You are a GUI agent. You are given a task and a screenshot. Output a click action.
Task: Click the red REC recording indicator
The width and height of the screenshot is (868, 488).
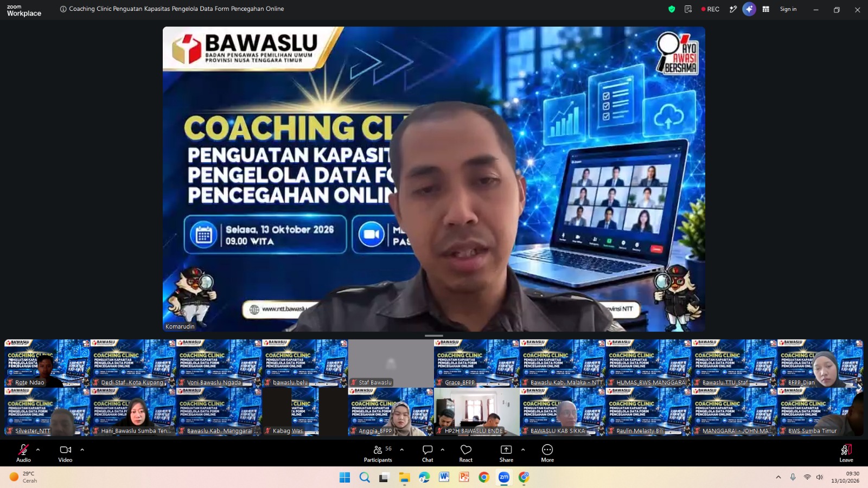[710, 9]
